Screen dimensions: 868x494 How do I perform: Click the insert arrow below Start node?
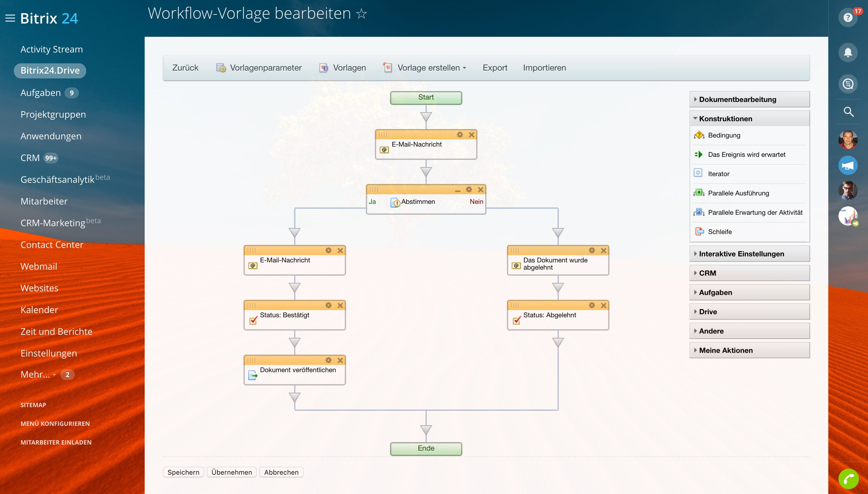click(x=426, y=117)
